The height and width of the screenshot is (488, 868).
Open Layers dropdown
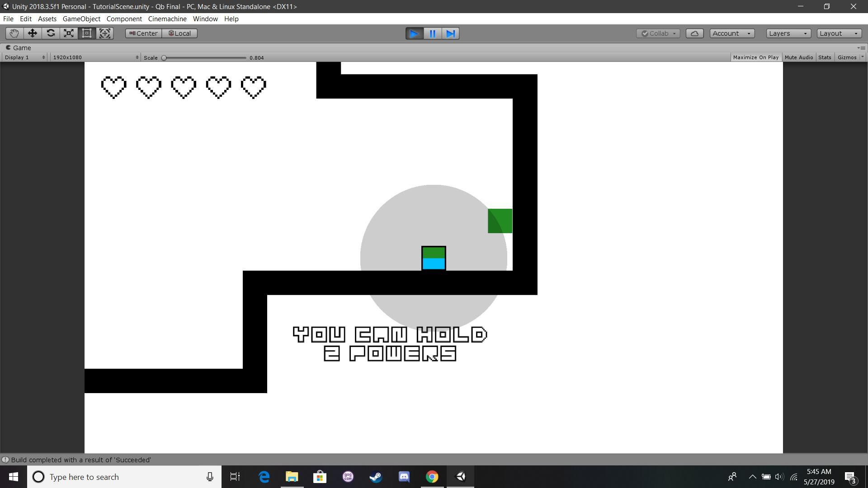(788, 33)
